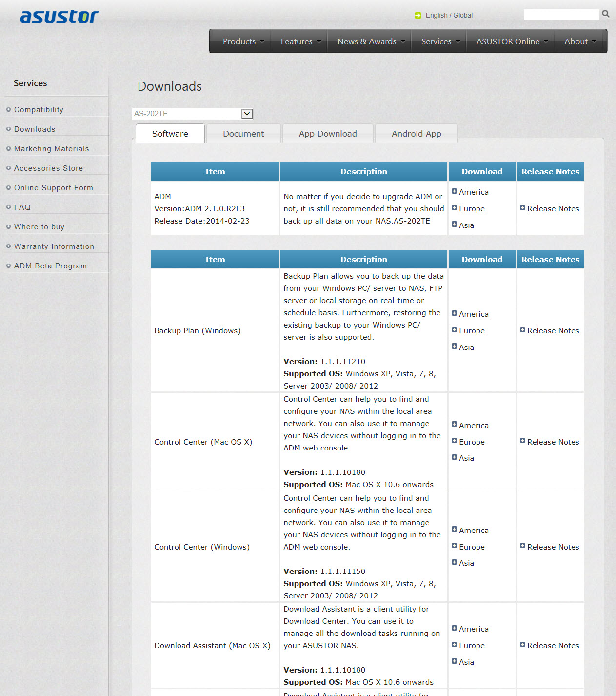
Task: Open Control Center Windows Release Notes link
Action: (x=553, y=547)
